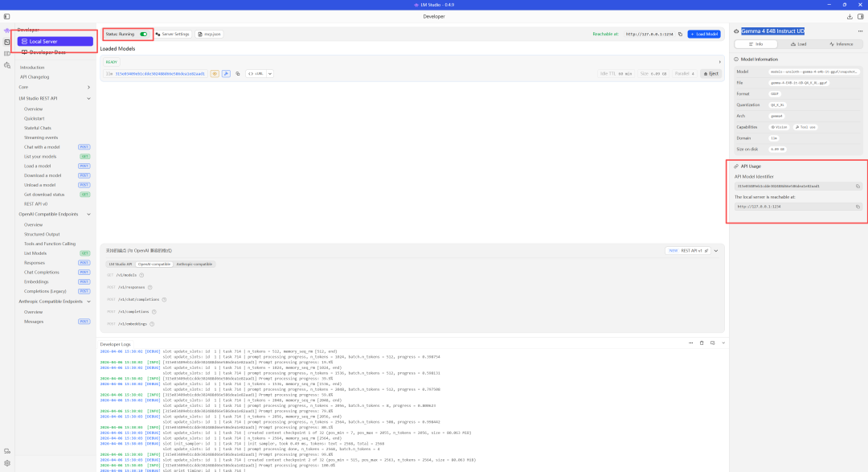Viewport: 868px width, 472px height.
Task: Click the vision capability eye badge
Action: click(x=215, y=74)
